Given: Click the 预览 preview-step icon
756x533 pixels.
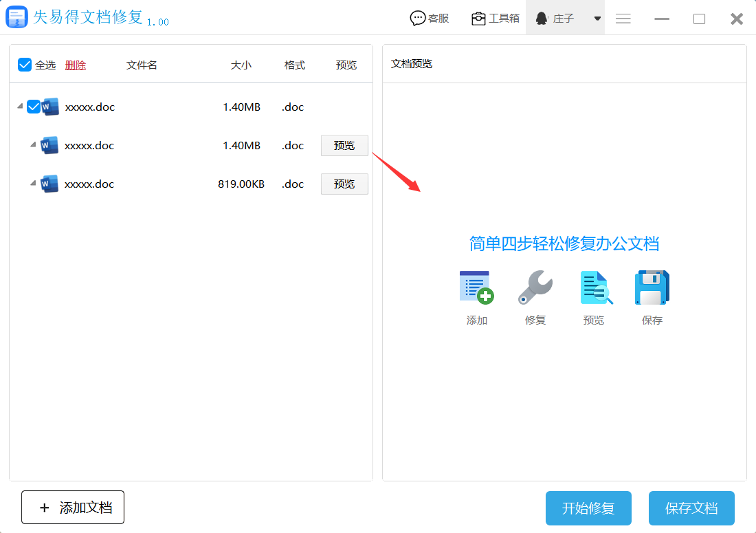Looking at the screenshot, I should click(593, 287).
